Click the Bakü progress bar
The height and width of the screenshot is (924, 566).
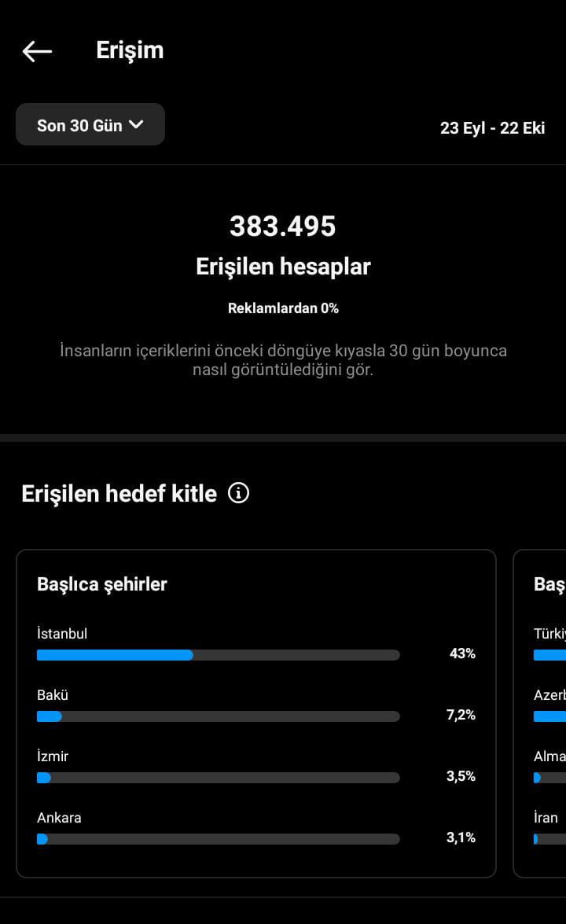pos(219,716)
